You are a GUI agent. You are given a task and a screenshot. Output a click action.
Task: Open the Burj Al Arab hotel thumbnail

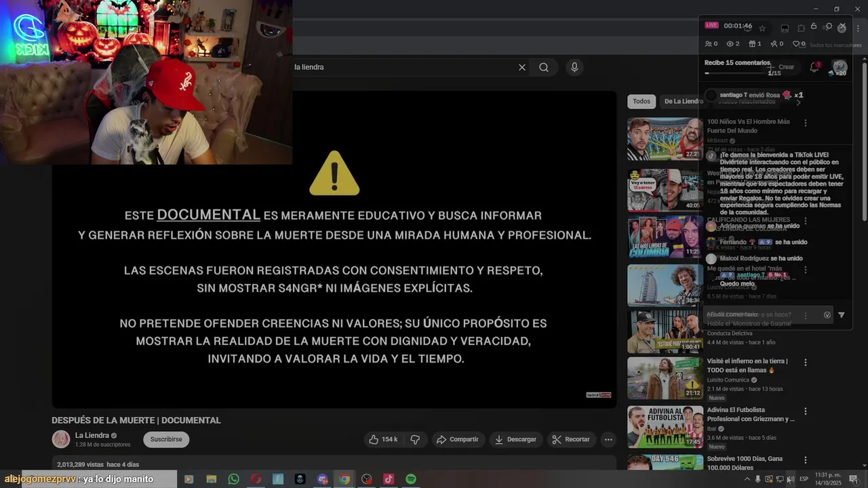(x=665, y=285)
